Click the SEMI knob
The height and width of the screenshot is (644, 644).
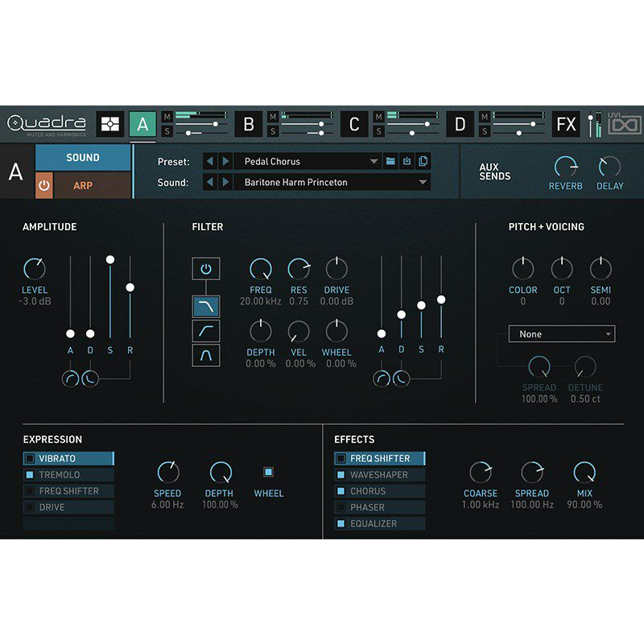[601, 269]
